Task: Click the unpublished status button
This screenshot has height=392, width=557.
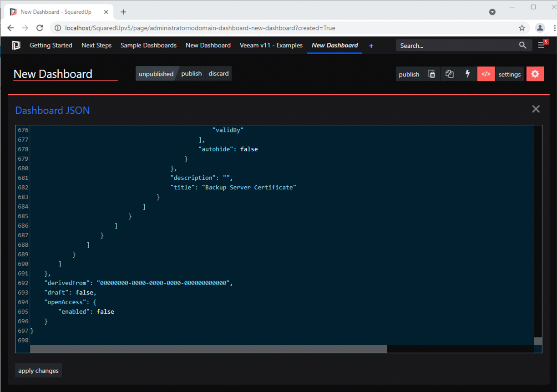Action: [156, 74]
